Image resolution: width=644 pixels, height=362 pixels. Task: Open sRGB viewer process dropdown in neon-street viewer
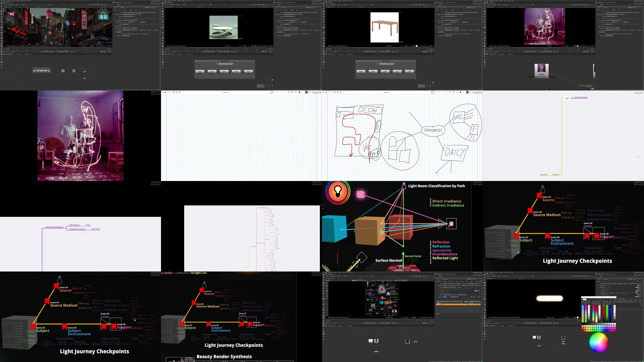point(24,4)
